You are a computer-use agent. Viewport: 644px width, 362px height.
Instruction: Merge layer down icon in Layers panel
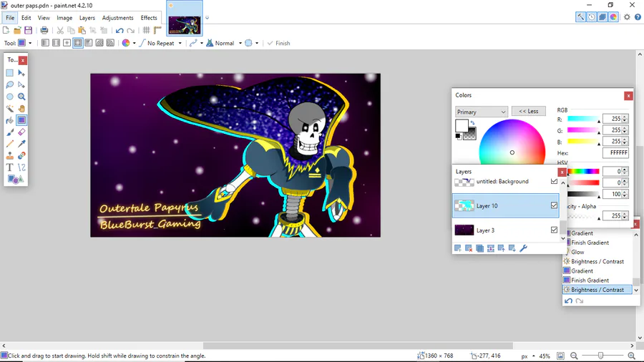[x=490, y=248]
